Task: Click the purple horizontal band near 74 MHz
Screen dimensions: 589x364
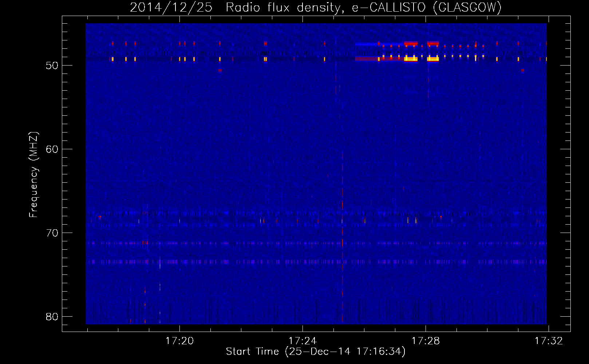Action: (316, 262)
